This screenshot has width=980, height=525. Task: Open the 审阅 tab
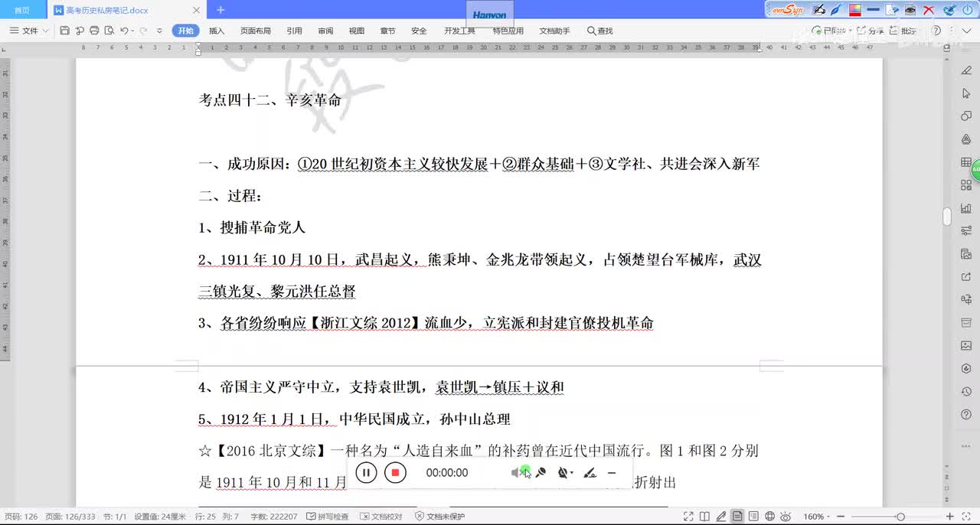click(325, 31)
